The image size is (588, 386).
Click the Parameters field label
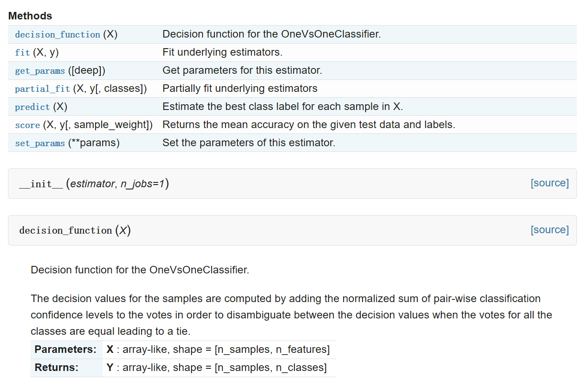coord(65,349)
